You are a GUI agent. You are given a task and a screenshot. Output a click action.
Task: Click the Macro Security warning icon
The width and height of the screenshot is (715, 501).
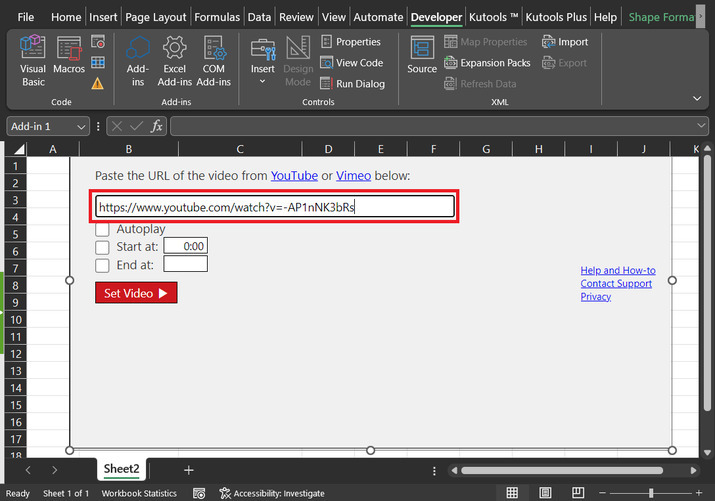tap(98, 84)
